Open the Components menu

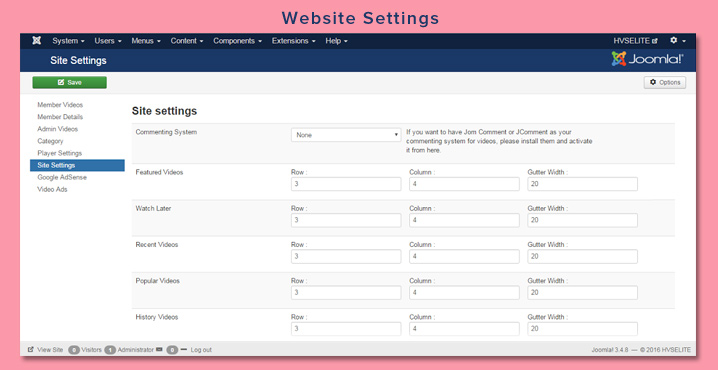pyautogui.click(x=237, y=41)
